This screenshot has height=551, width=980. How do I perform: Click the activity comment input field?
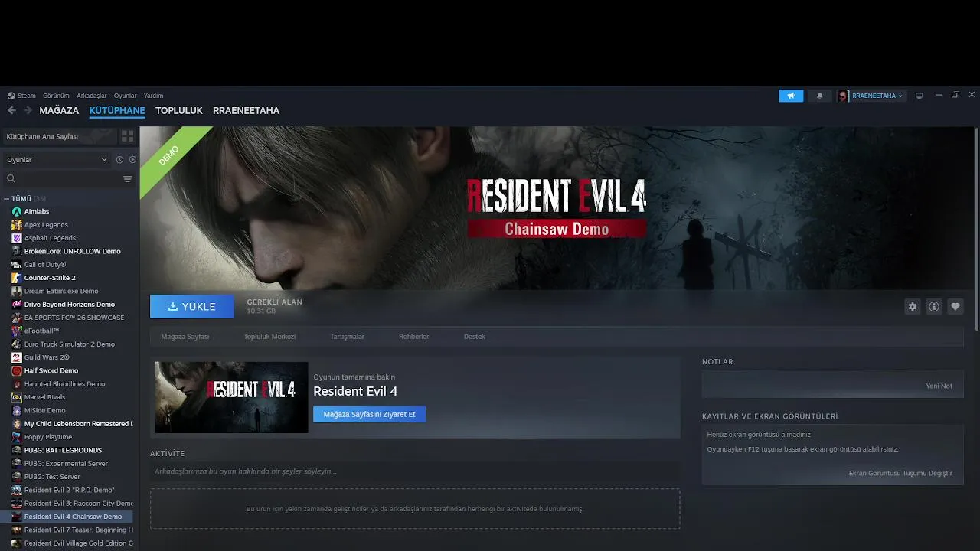pos(415,471)
